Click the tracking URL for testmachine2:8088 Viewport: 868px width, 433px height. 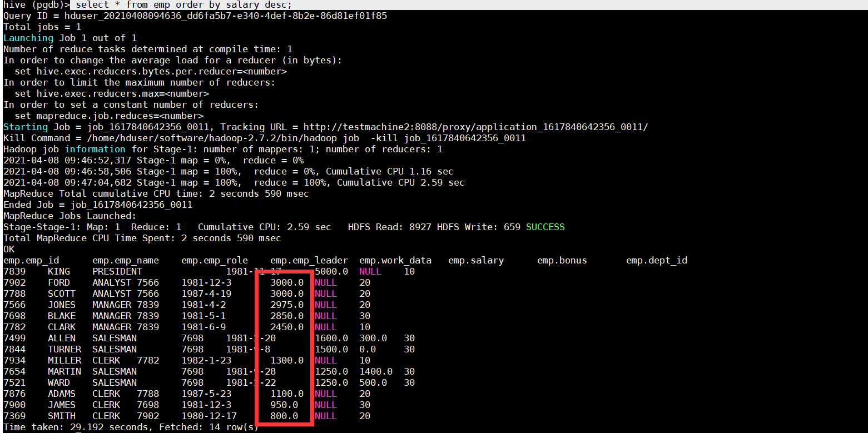476,127
